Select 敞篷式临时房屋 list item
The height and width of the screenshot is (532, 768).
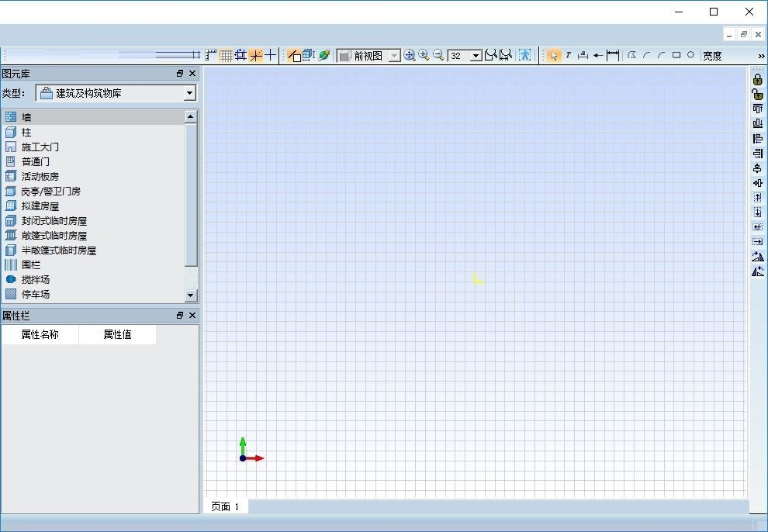[93, 236]
